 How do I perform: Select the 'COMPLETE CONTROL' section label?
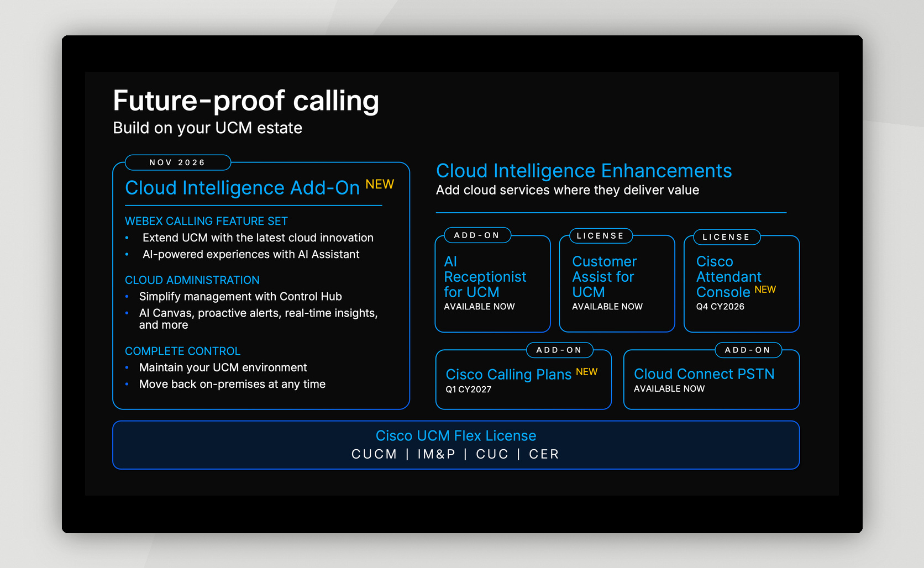click(182, 351)
